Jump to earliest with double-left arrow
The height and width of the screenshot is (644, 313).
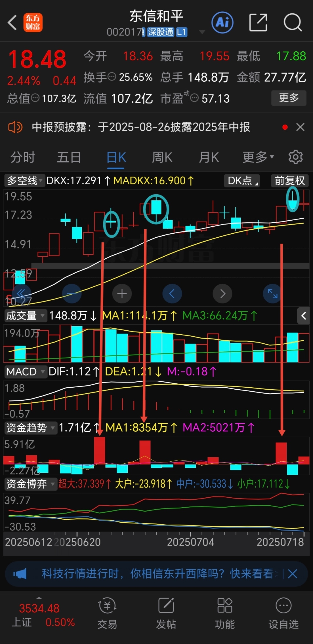point(21,294)
